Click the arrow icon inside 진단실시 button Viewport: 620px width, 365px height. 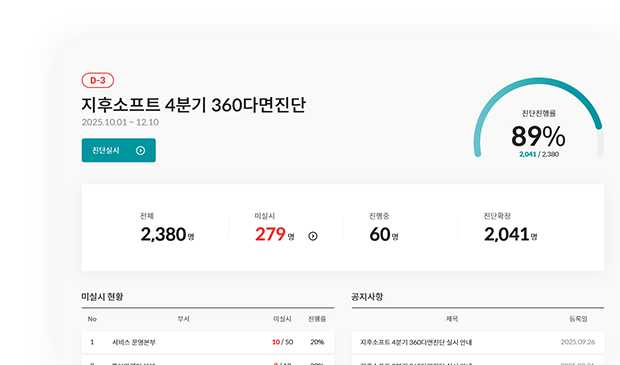tap(140, 151)
